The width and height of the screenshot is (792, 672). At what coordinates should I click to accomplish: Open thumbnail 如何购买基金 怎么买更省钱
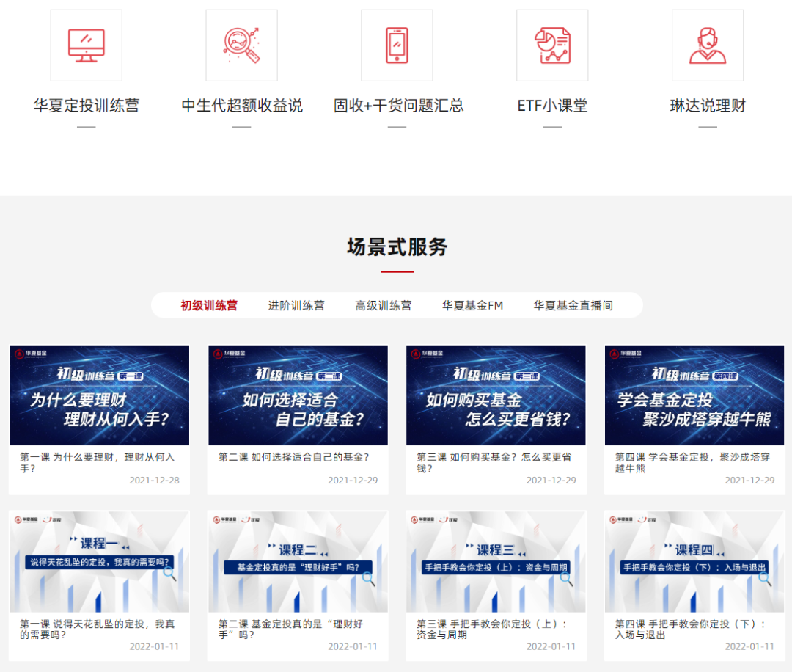pos(496,395)
